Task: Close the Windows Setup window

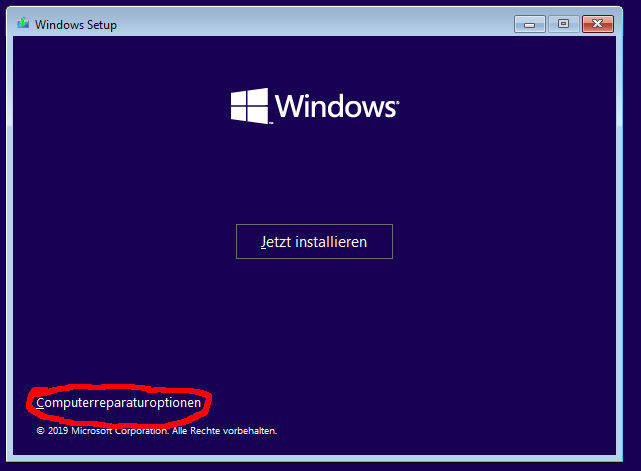Action: (x=597, y=24)
